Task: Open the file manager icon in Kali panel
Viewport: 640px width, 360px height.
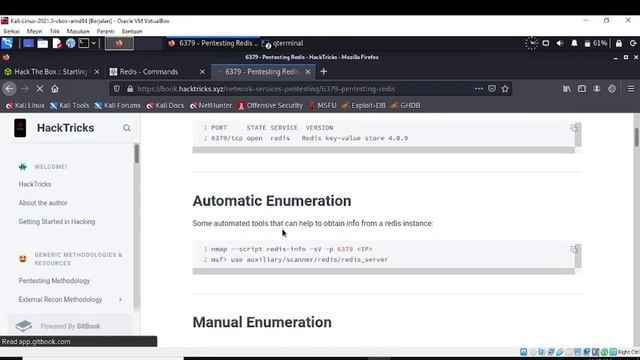Action: tap(42, 43)
